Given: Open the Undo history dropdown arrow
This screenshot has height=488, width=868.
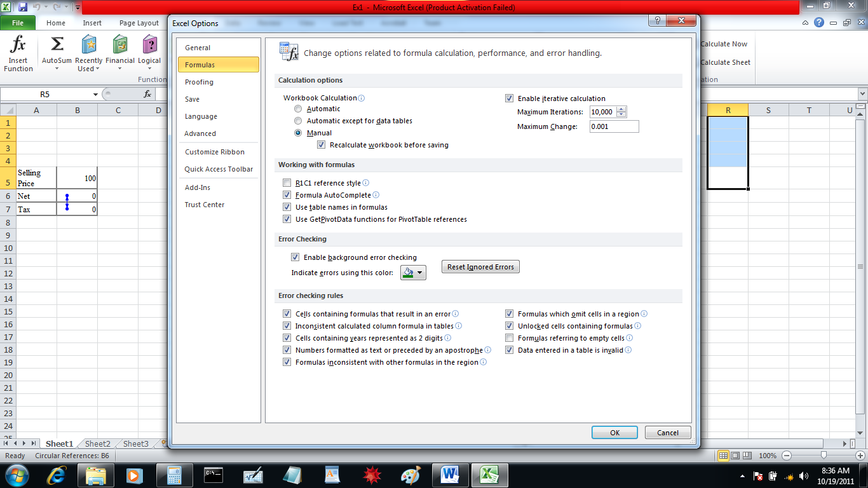Looking at the screenshot, I should (46, 7).
